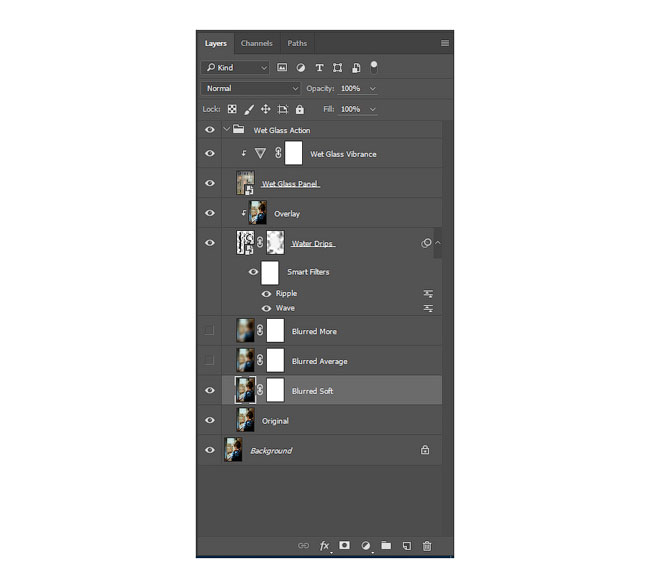
Task: Switch to the Channels tab
Action: tap(257, 43)
